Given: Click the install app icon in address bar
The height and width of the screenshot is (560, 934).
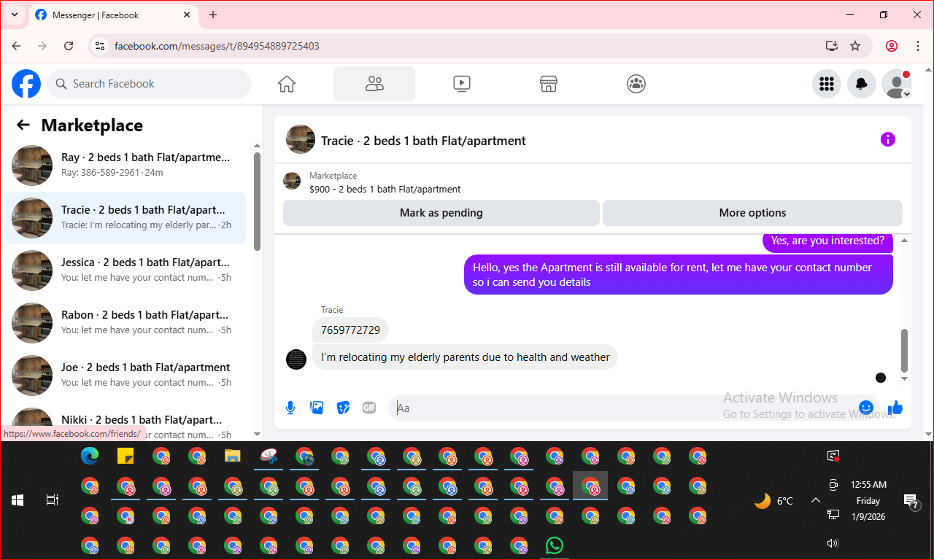Looking at the screenshot, I should pos(831,46).
